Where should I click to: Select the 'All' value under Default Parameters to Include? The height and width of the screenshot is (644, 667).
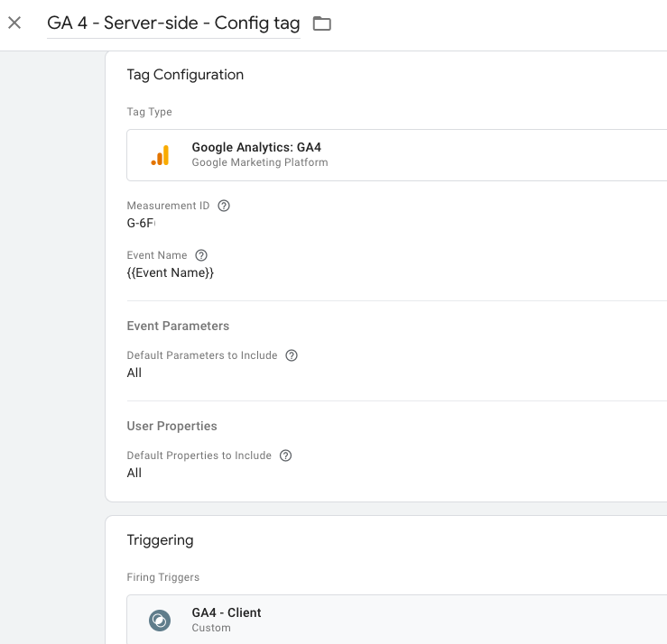click(x=134, y=373)
